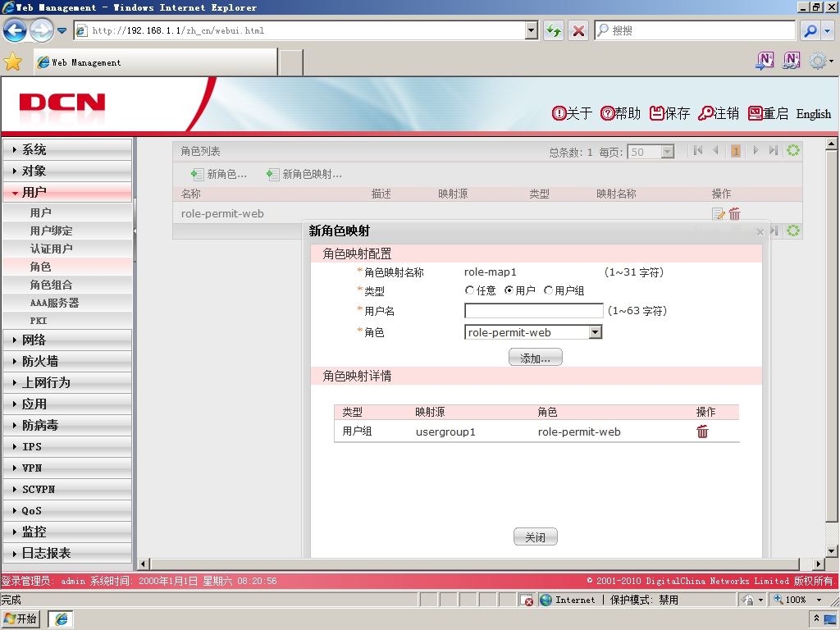Open the 认证用户 submenu item
The width and height of the screenshot is (840, 630).
(x=67, y=249)
